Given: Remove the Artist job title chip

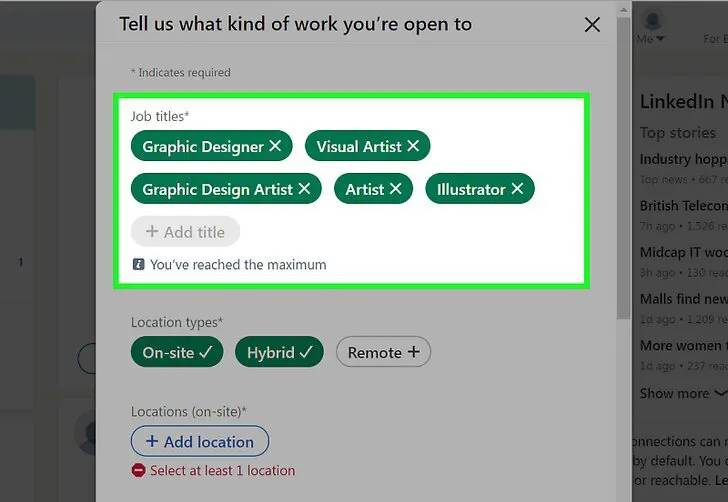Looking at the screenshot, I should [396, 189].
